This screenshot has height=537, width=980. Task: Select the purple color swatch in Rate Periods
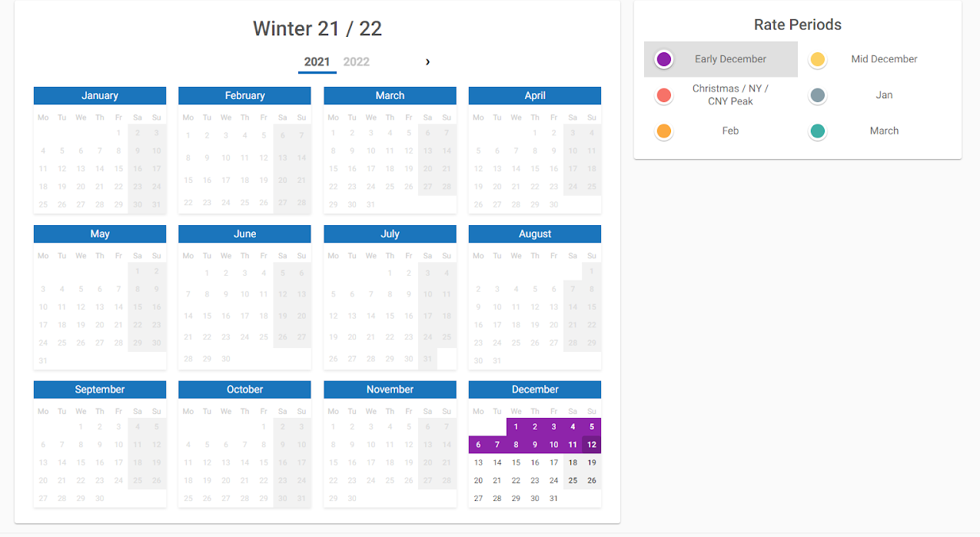pos(663,58)
